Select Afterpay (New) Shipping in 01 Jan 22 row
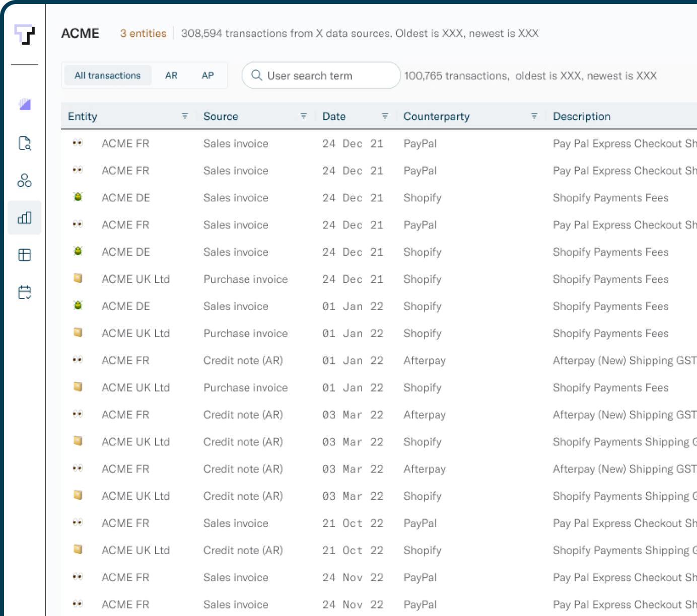 click(x=625, y=360)
